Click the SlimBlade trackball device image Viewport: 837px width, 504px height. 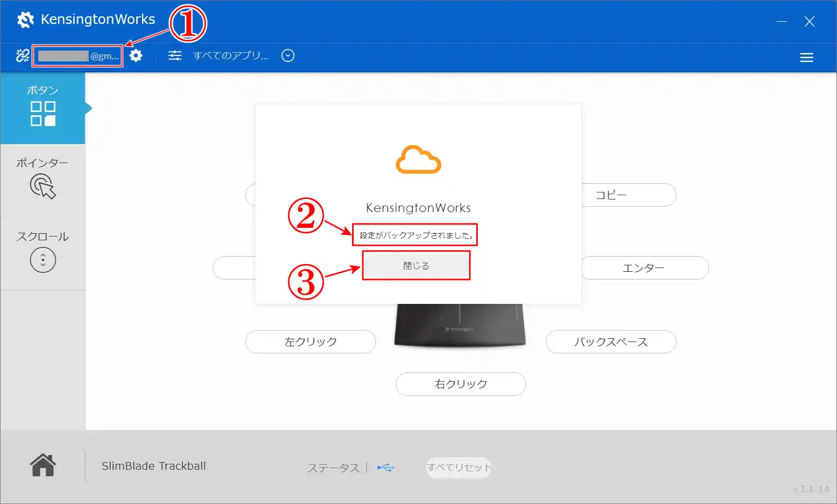click(x=460, y=326)
